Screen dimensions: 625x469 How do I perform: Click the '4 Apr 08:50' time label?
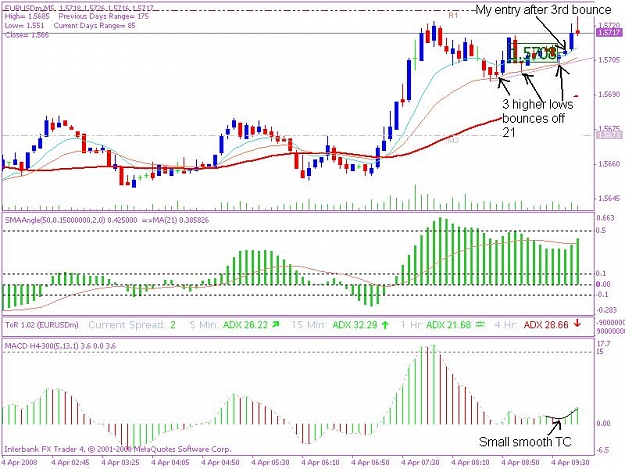coord(520,463)
